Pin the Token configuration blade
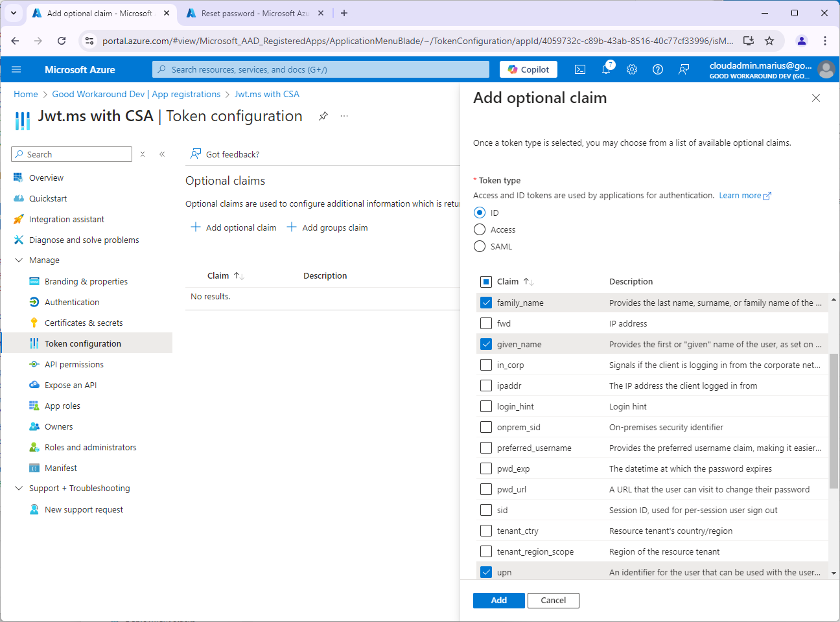 click(x=323, y=116)
